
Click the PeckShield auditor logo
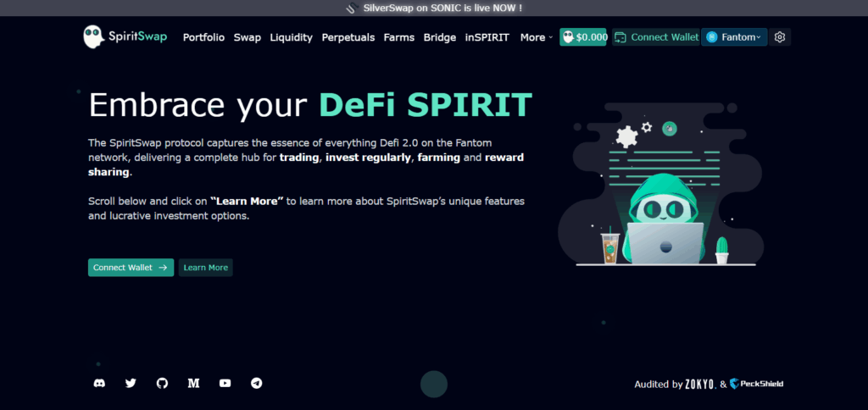click(756, 384)
